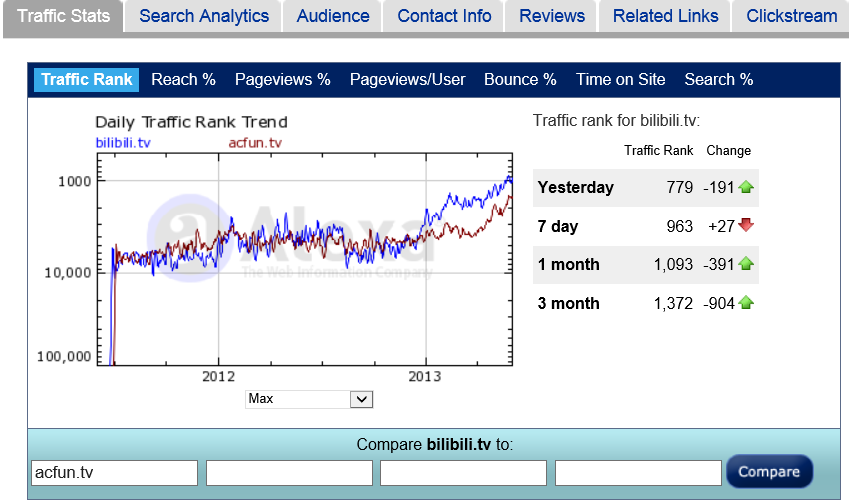Click the 2012 axis label
849x503 pixels.
point(219,376)
